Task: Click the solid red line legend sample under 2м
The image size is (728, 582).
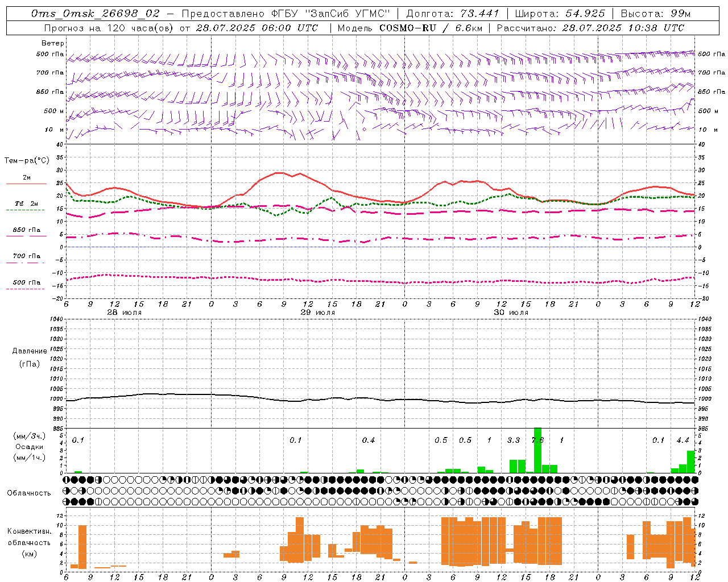Action: coord(26,184)
